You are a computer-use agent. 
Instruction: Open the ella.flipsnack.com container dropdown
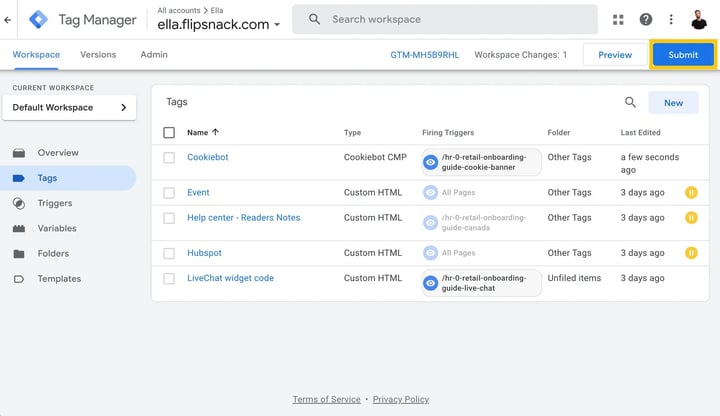click(219, 24)
